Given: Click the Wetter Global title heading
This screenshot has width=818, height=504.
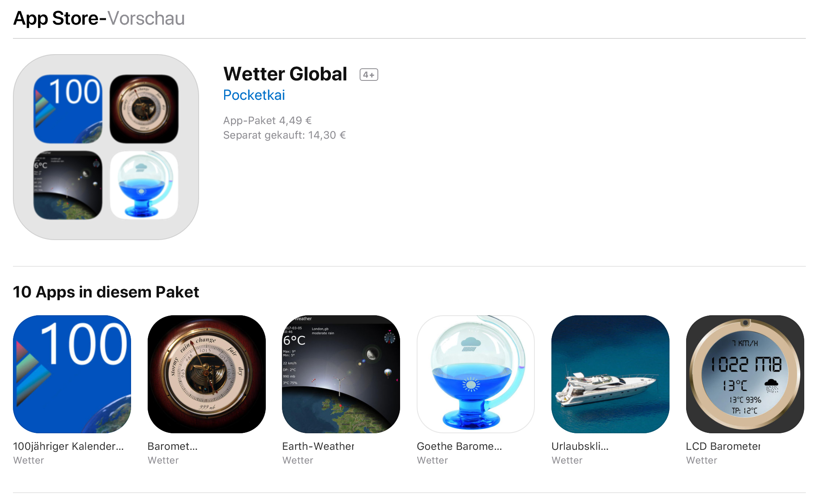Looking at the screenshot, I should pyautogui.click(x=285, y=74).
